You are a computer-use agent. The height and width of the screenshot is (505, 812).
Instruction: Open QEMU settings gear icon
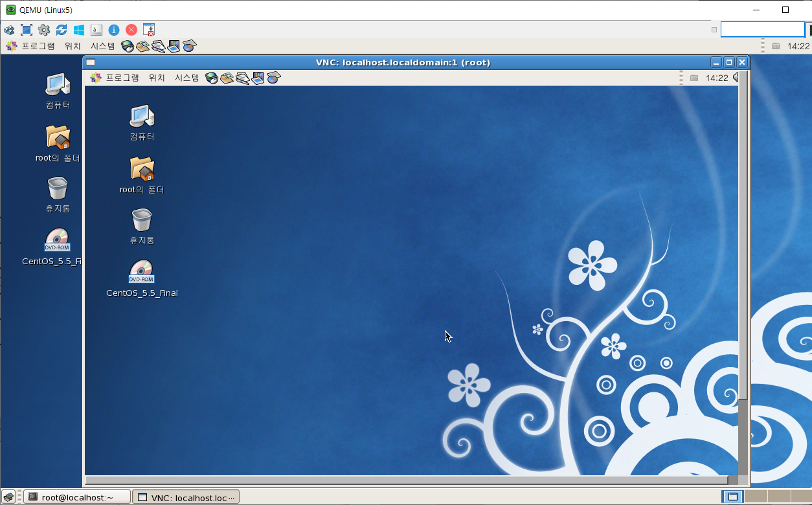44,30
